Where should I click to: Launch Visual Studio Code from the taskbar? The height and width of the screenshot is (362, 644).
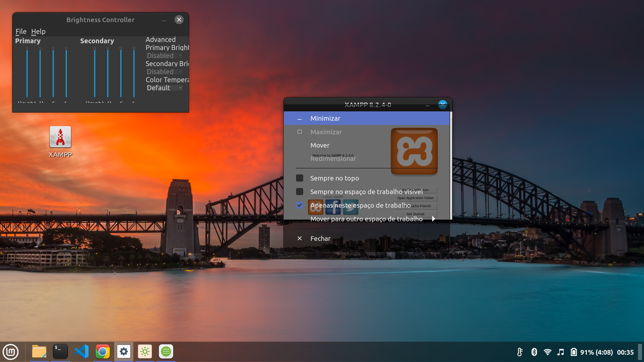coord(82,351)
